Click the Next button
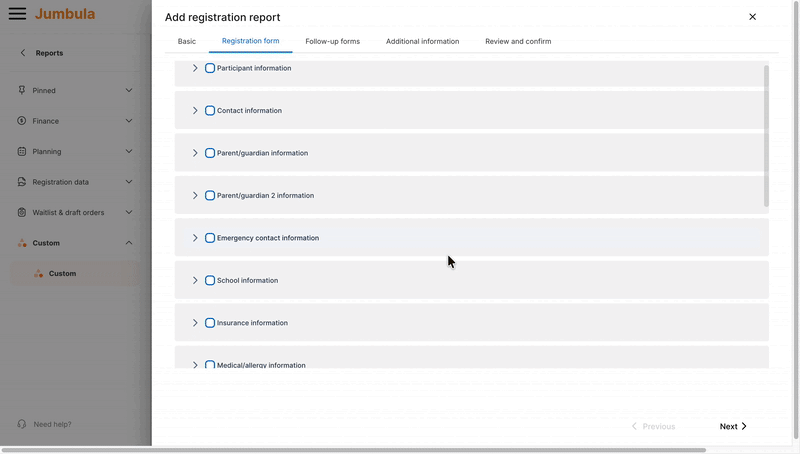The height and width of the screenshot is (454, 800). point(733,426)
